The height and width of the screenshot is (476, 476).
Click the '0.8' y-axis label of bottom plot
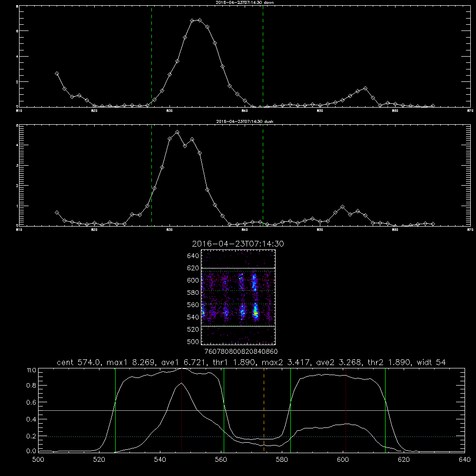31,386
